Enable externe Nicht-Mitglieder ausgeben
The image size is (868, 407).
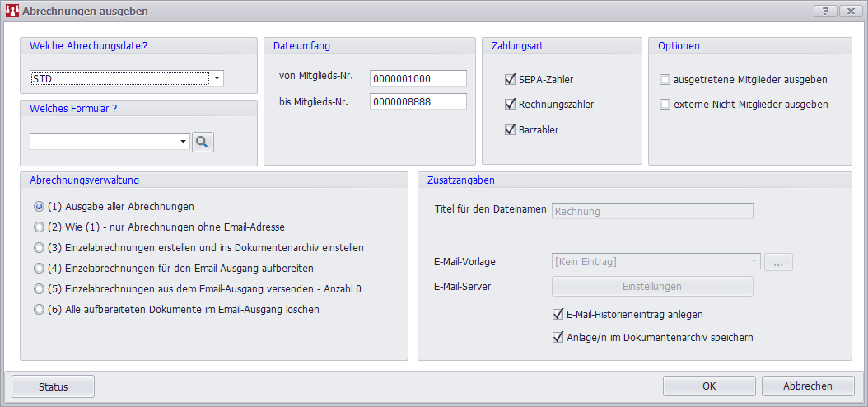pyautogui.click(x=665, y=105)
